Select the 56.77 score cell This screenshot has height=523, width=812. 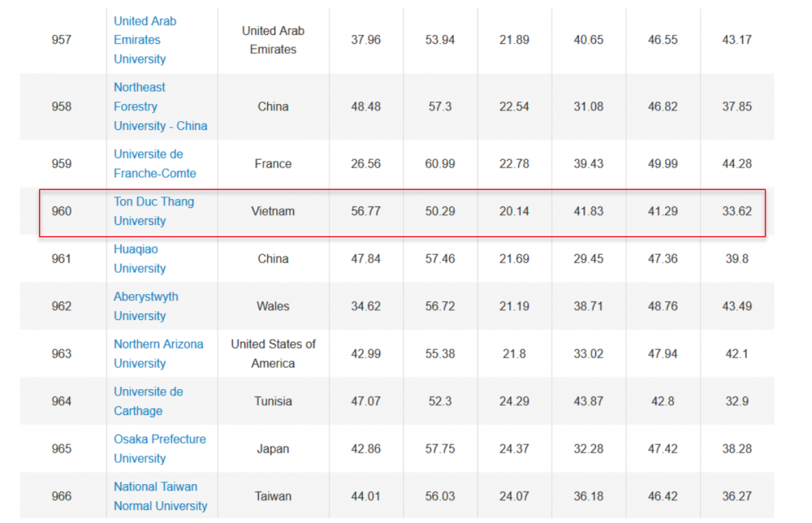(365, 211)
